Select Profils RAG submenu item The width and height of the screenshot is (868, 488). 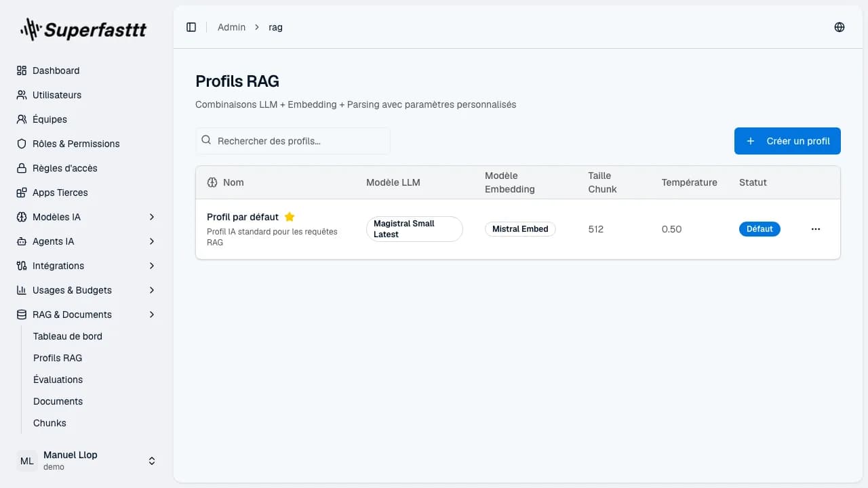(x=58, y=358)
